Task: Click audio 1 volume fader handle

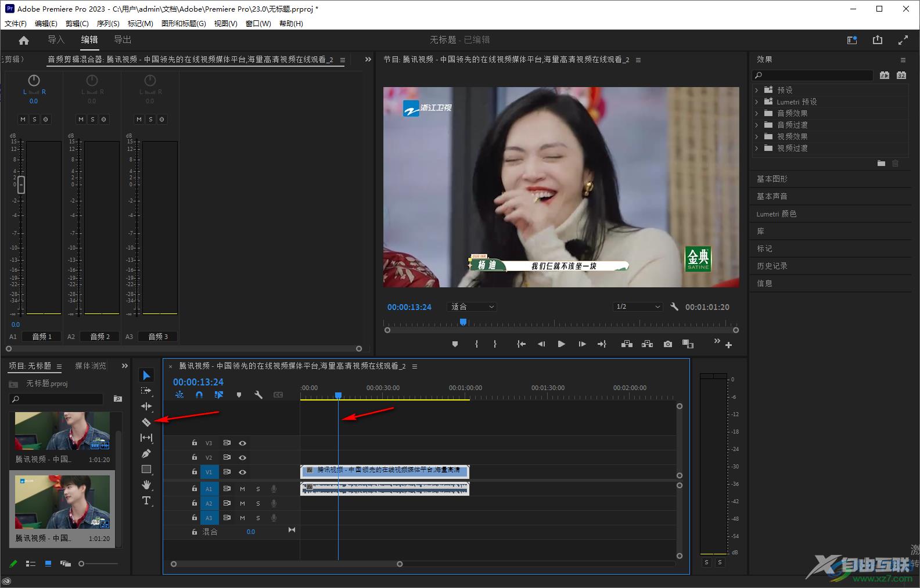Action: click(x=21, y=185)
